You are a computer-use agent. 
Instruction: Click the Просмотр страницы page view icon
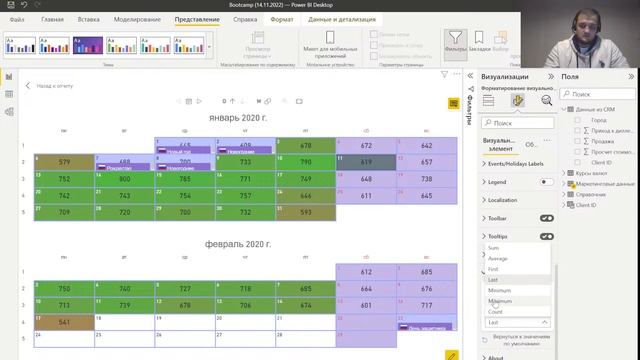tap(258, 38)
